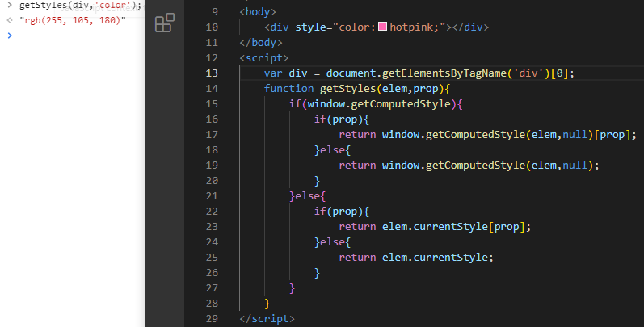Viewport: 644px width, 327px height.
Task: Click }else{ on line 21
Action: [x=308, y=196]
